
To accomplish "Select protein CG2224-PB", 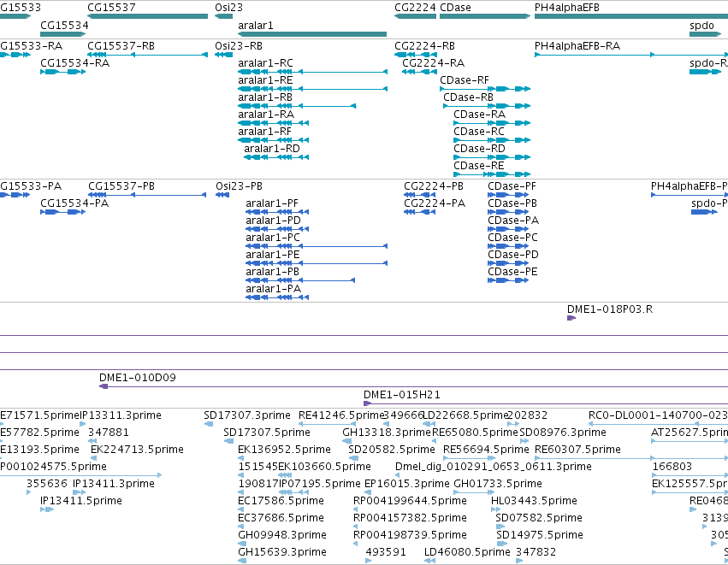I will [x=420, y=195].
